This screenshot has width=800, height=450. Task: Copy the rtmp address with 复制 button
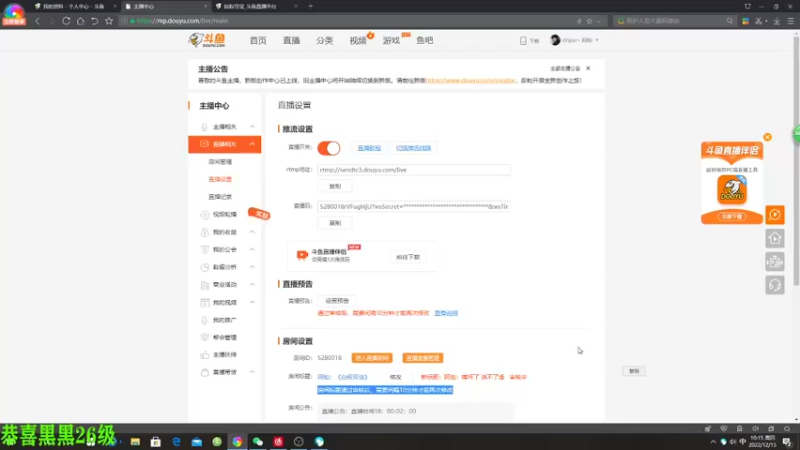coord(335,186)
